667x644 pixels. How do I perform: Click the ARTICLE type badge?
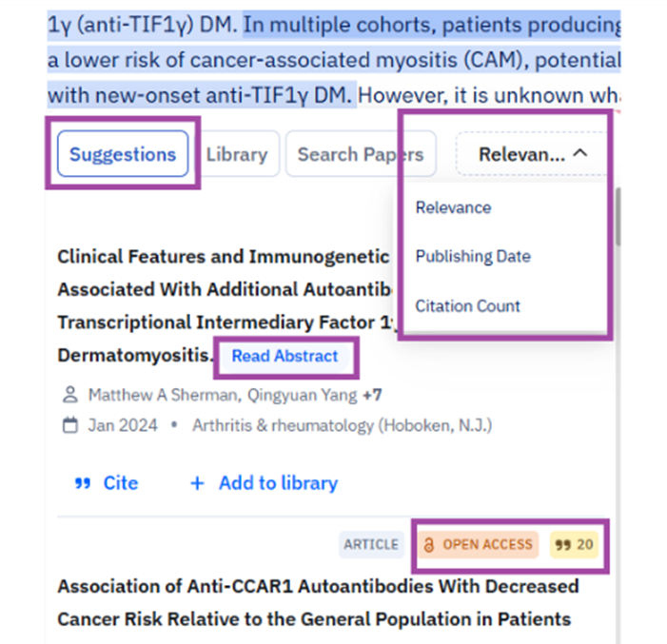click(371, 544)
